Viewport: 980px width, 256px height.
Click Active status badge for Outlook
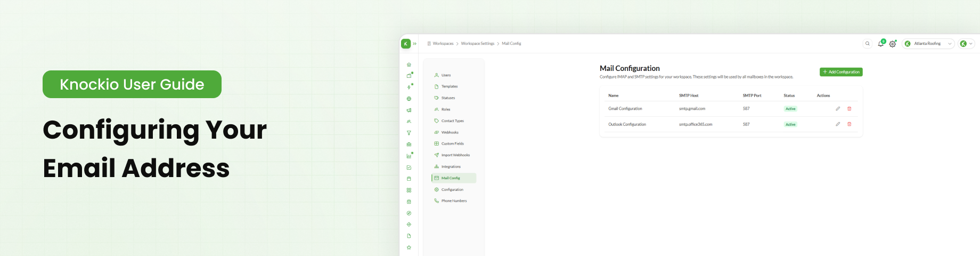(790, 124)
